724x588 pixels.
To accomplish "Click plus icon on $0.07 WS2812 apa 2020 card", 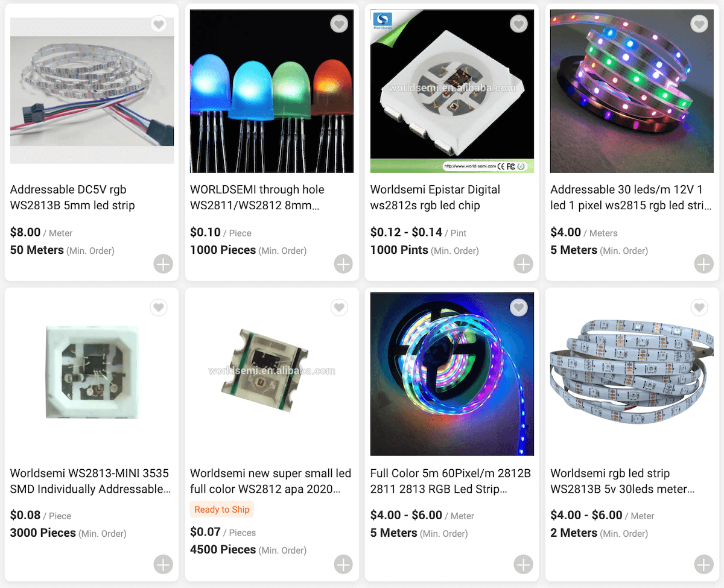I will click(x=343, y=564).
